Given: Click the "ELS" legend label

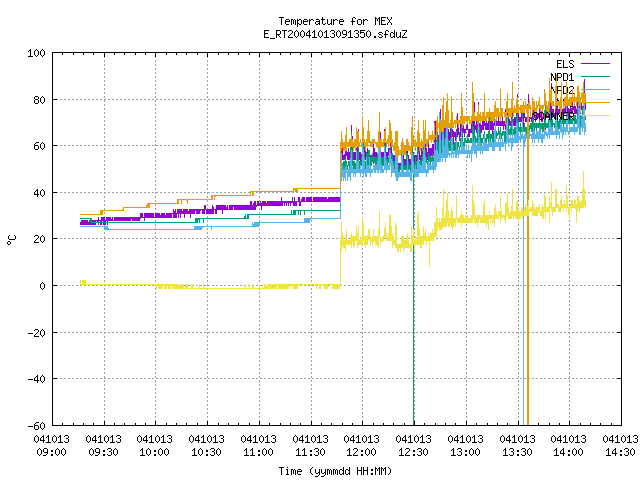Looking at the screenshot, I should pos(565,64).
